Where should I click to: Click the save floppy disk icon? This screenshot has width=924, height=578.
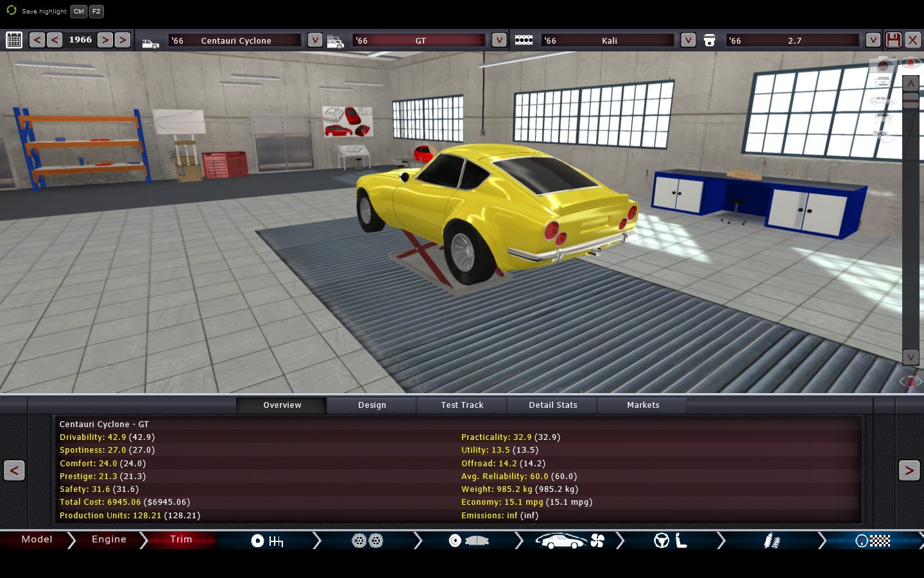click(893, 40)
